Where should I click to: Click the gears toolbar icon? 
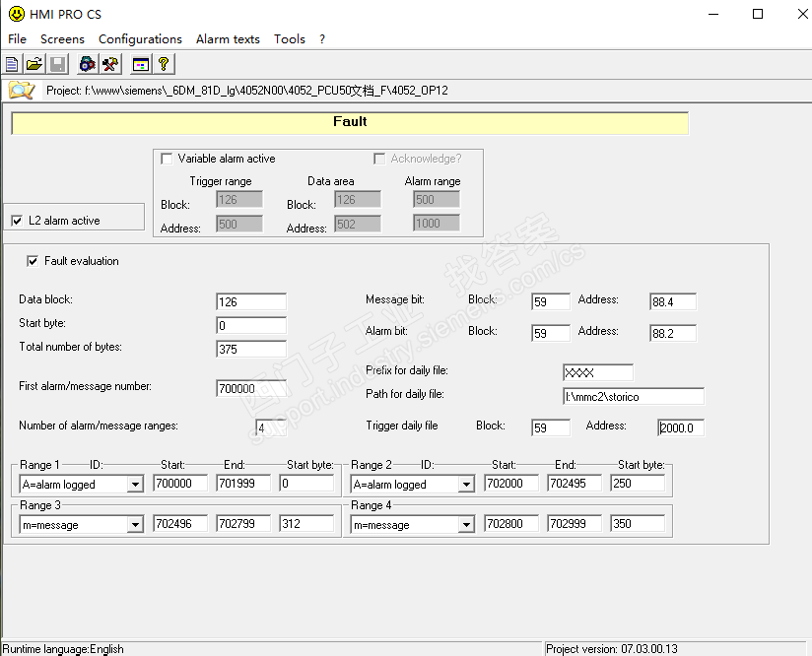point(87,64)
